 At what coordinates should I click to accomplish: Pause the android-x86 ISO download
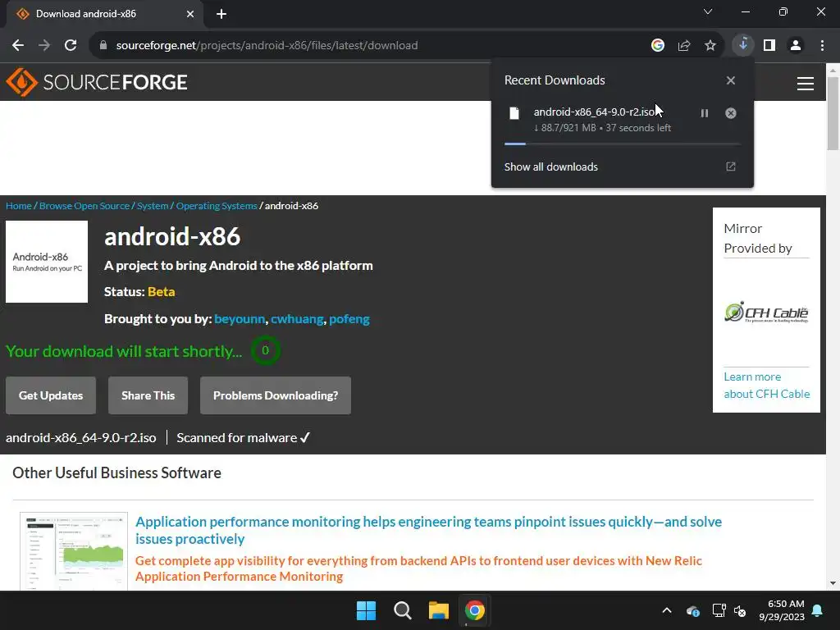coord(705,113)
